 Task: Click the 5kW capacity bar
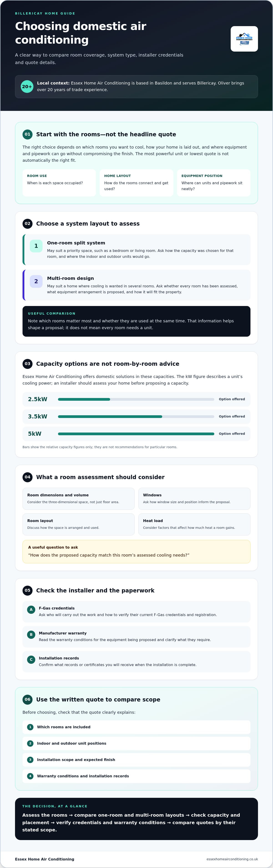(136, 434)
